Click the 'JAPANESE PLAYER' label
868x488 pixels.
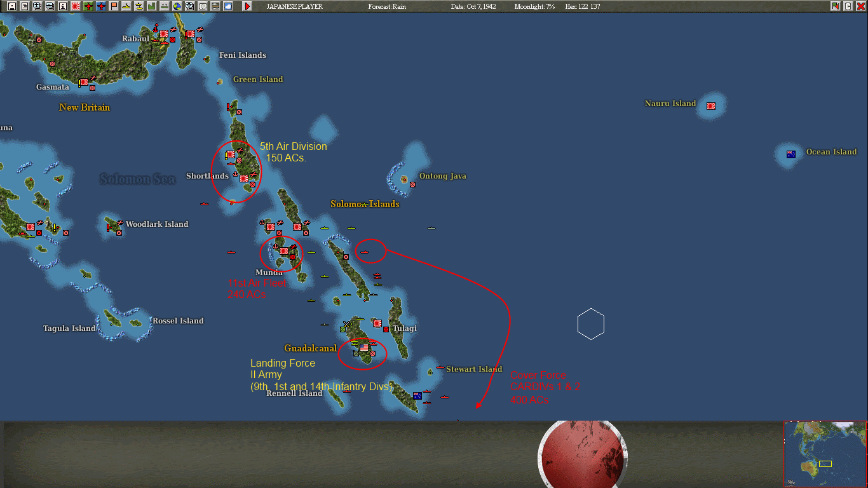[x=294, y=6]
